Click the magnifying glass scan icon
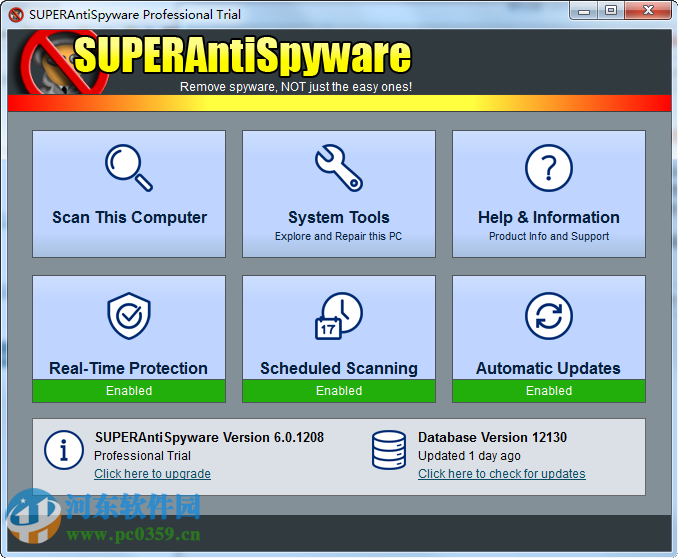 pyautogui.click(x=129, y=168)
